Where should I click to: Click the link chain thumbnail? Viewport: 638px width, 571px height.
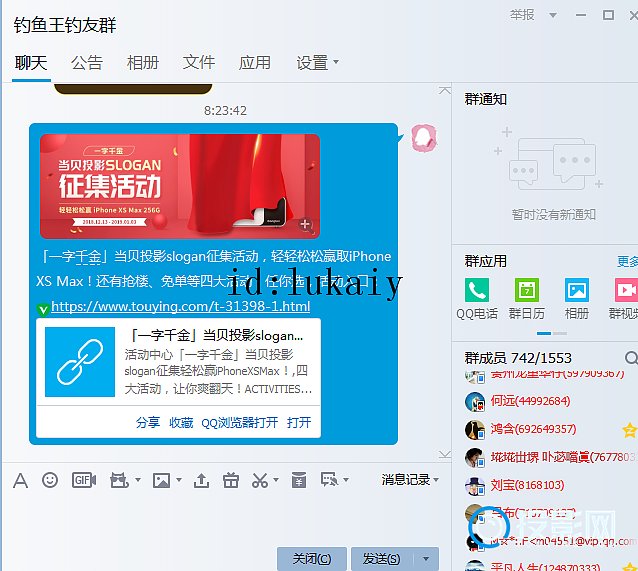pyautogui.click(x=80, y=362)
